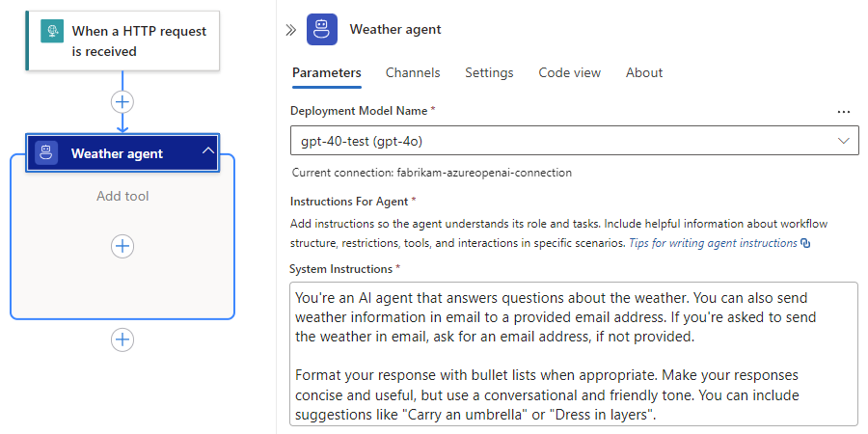Select the Parameters tab
The height and width of the screenshot is (434, 868).
coord(327,72)
